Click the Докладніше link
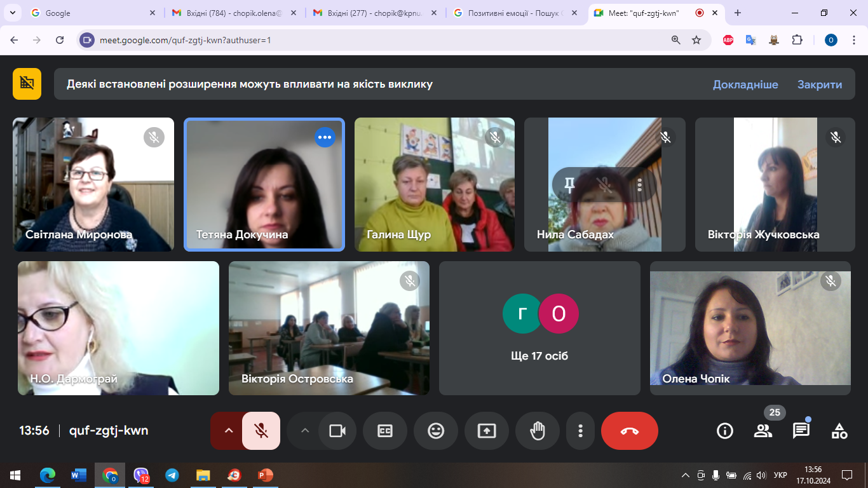Viewport: 868px width, 488px height. (x=745, y=85)
